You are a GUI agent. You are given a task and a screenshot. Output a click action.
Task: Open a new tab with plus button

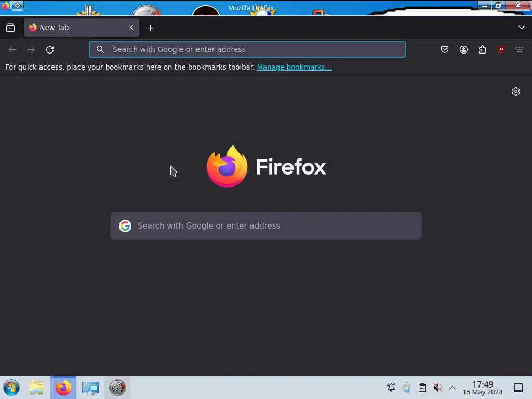150,28
